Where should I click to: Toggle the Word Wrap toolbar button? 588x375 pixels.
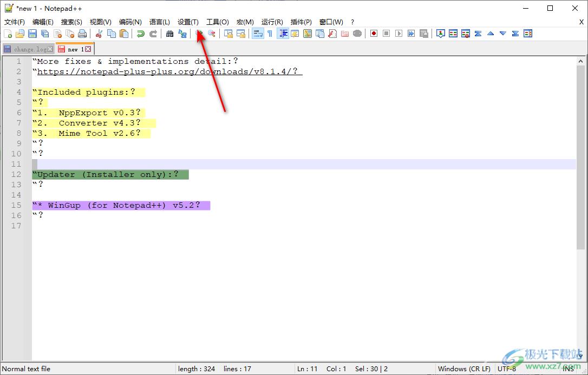[258, 34]
